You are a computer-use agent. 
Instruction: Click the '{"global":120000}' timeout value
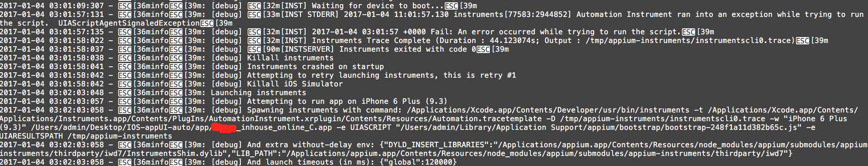(x=417, y=162)
